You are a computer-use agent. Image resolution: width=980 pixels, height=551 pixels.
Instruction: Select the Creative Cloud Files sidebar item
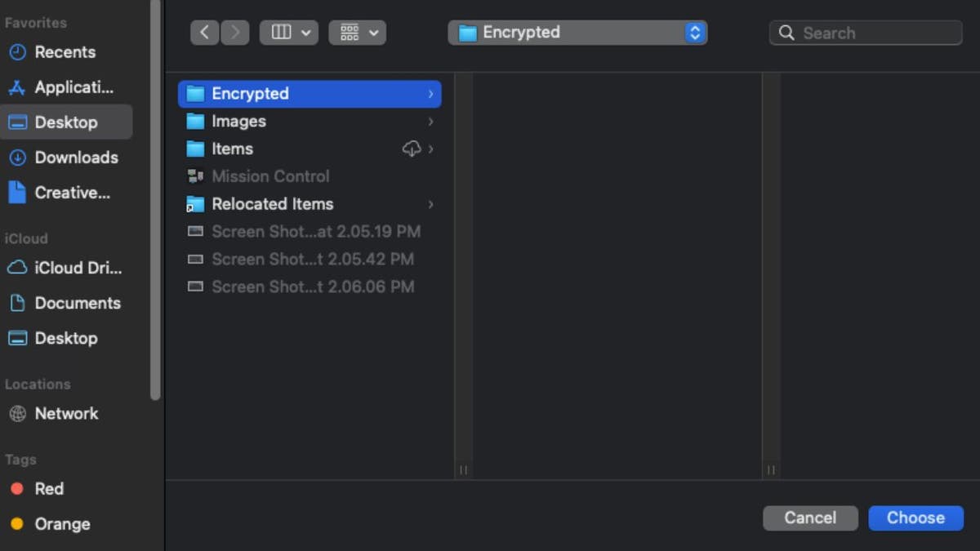[x=70, y=193]
